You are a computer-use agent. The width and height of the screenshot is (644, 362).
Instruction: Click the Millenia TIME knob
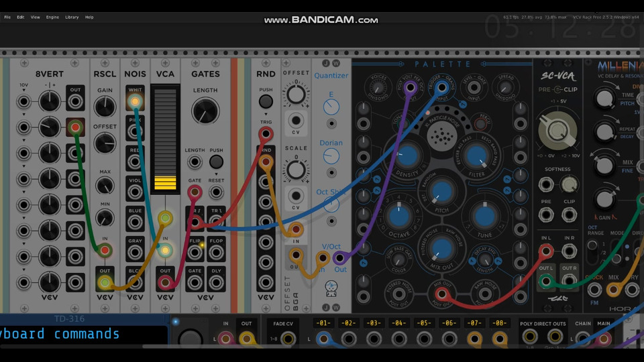(x=604, y=99)
